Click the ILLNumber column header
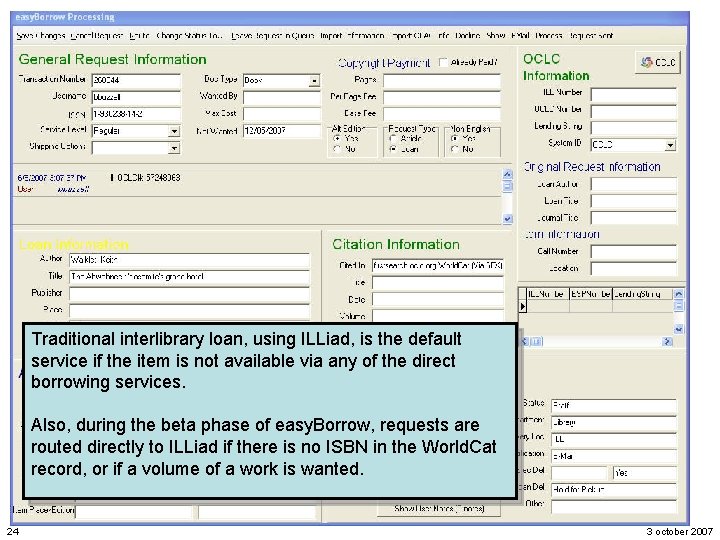Image resolution: width=720 pixels, height=540 pixels. [546, 294]
